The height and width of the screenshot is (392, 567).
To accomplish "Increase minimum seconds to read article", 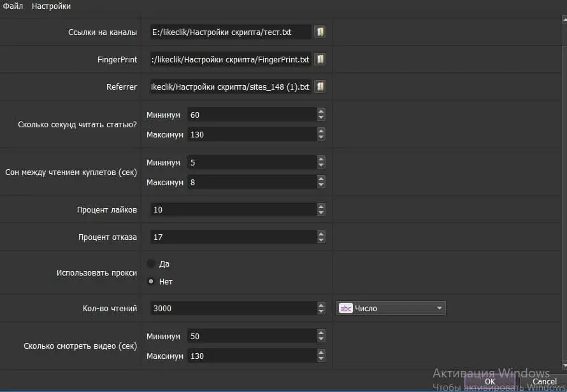I will pos(321,111).
